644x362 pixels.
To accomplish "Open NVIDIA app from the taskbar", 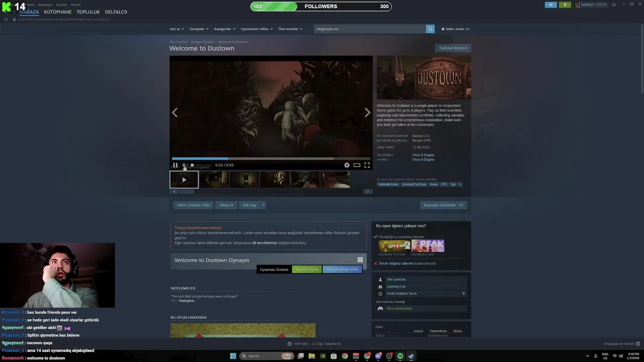I will point(323,356).
